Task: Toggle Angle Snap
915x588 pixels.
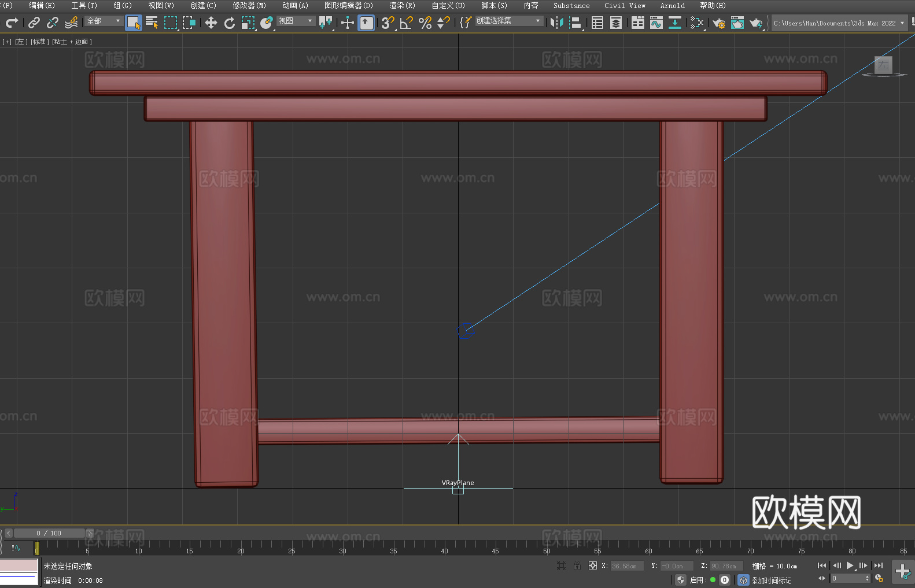Action: [407, 23]
